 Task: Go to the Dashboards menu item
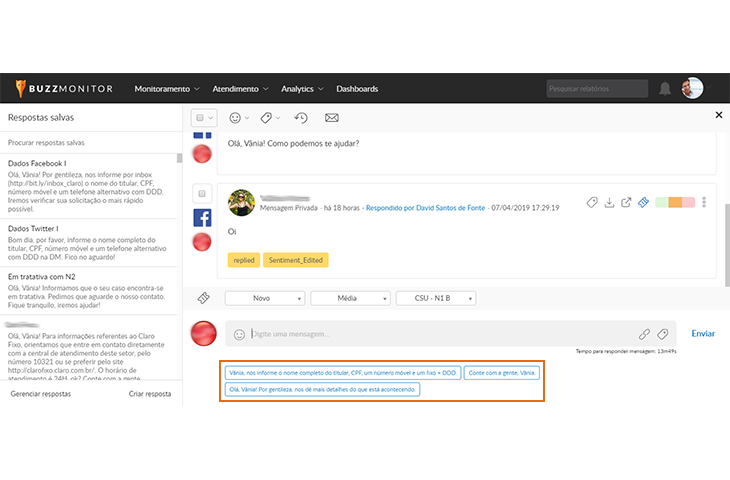click(x=357, y=89)
